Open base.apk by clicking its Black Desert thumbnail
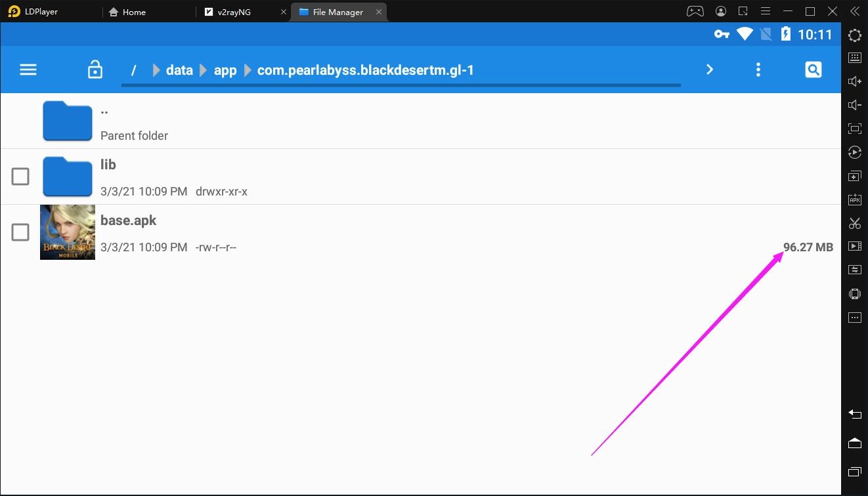868x496 pixels. (x=68, y=232)
